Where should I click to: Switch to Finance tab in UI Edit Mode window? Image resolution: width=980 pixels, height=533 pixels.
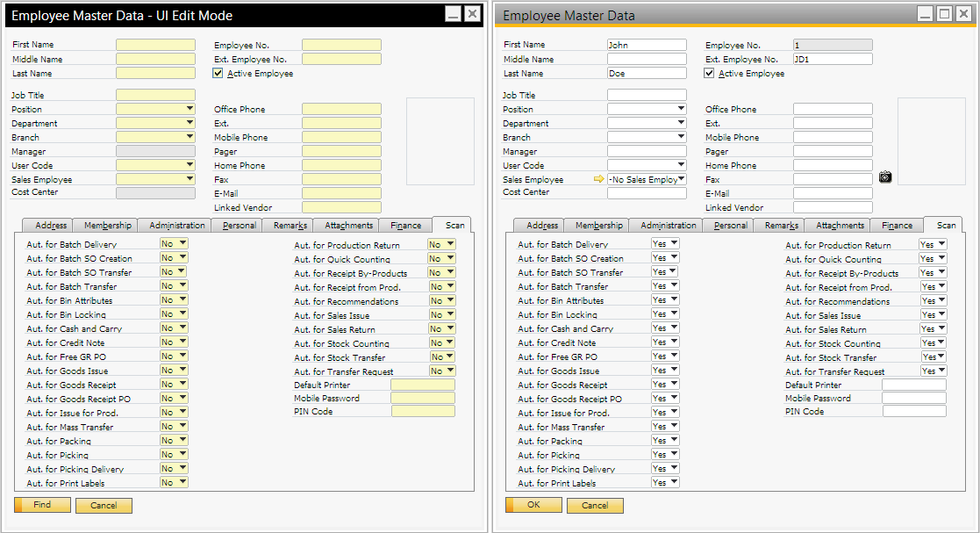click(x=405, y=226)
